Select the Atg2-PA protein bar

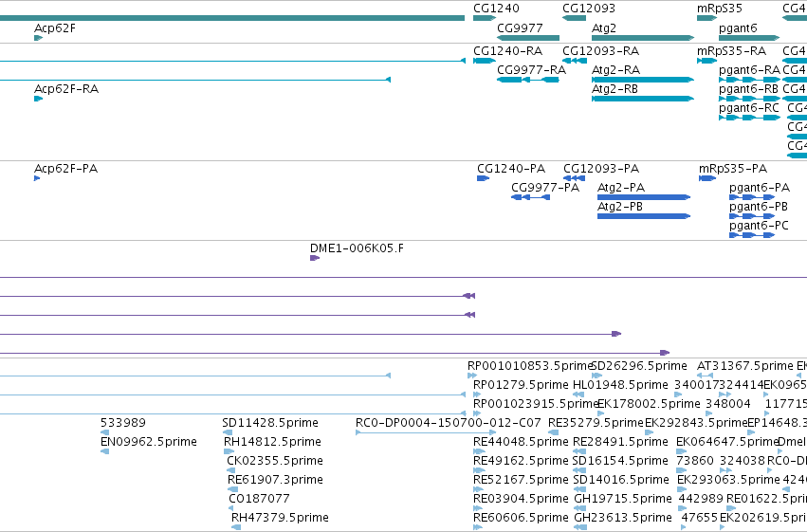[x=644, y=197]
